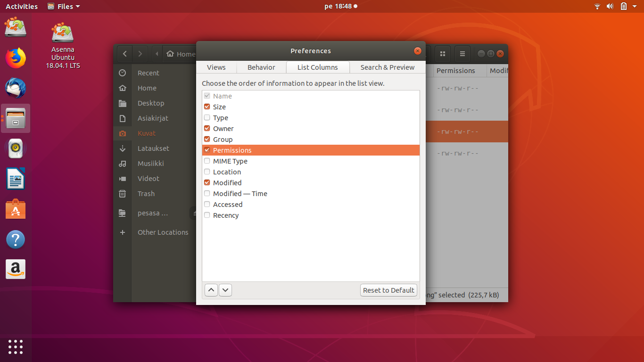The width and height of the screenshot is (644, 362).
Task: Click the Reset to Default button
Action: (388, 290)
